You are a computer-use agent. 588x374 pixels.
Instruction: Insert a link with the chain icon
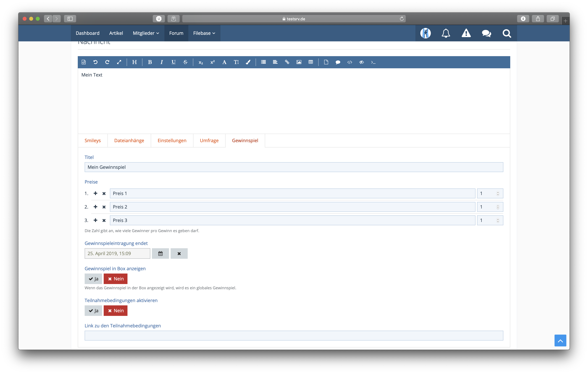pyautogui.click(x=287, y=62)
